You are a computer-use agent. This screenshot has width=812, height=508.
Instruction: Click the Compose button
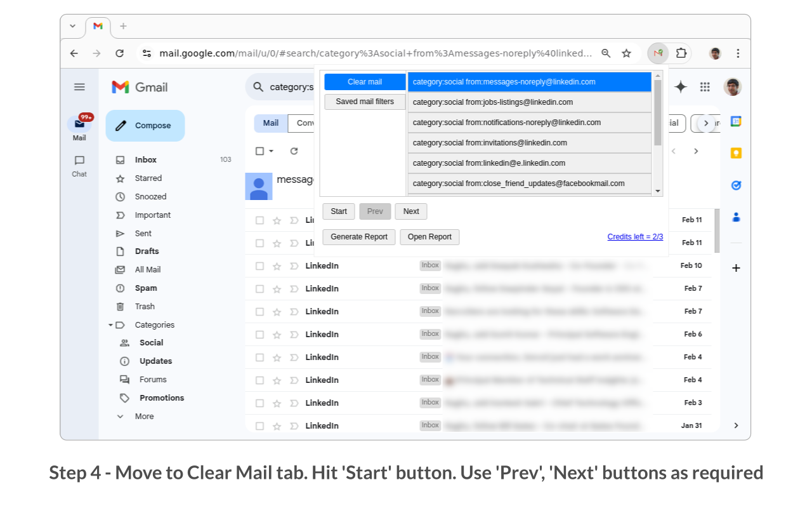[145, 126]
